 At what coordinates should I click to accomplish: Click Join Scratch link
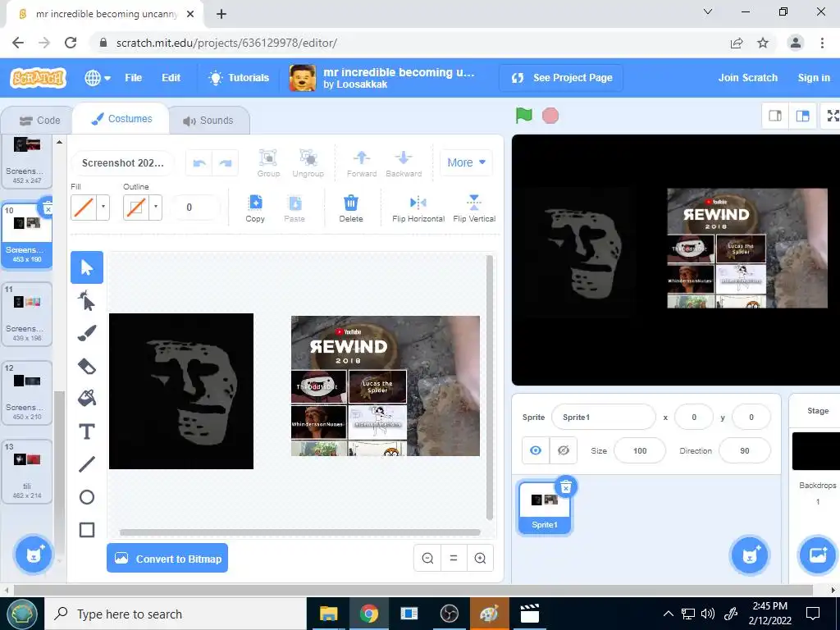click(x=748, y=78)
